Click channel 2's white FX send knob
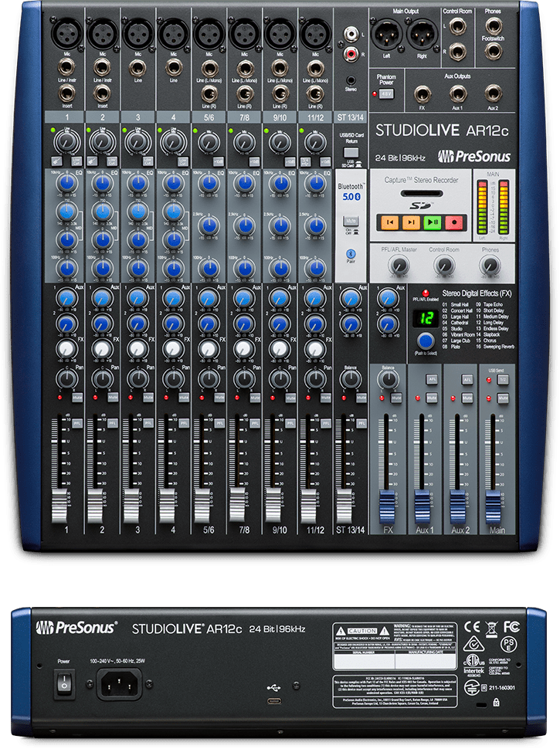Image resolution: width=560 pixels, height=749 pixels. coord(102,349)
